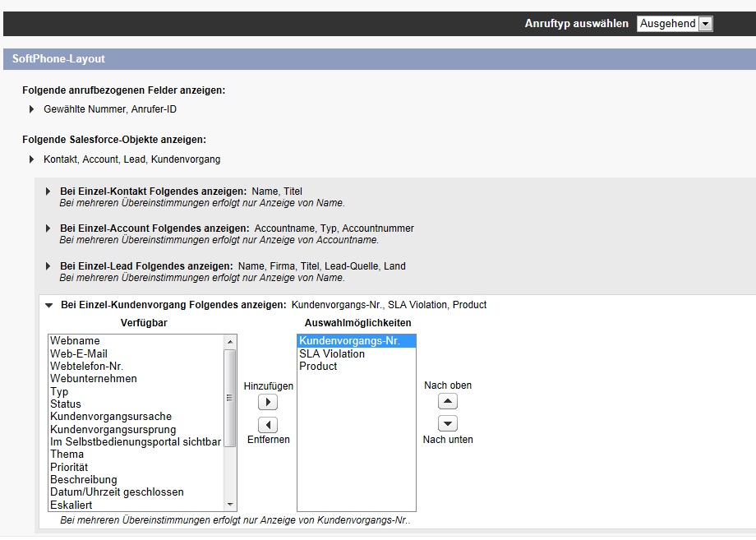The height and width of the screenshot is (540, 756).
Task: Select the Kundenvorgangs-Nr. entry
Action: point(345,340)
